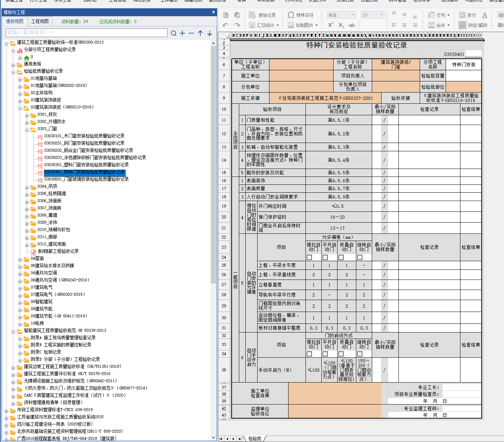This screenshot has width=504, height=442.
Task: Click the query condition search field
Action: pos(87,32)
